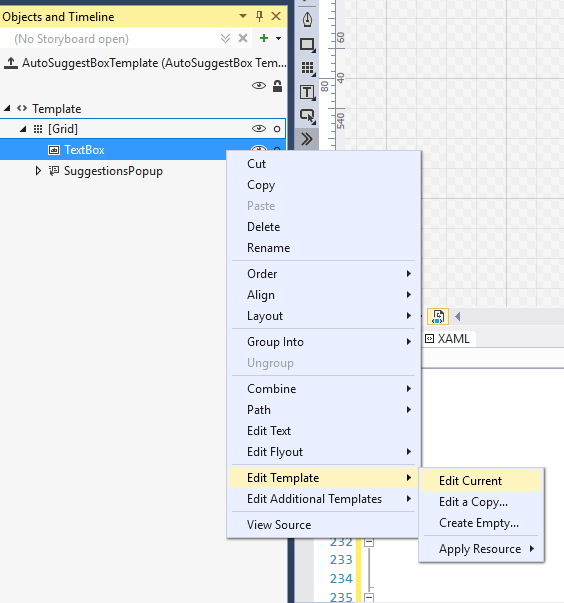Viewport: 564px width, 603px height.
Task: Click the Edit Template menu entry
Action: tap(324, 478)
